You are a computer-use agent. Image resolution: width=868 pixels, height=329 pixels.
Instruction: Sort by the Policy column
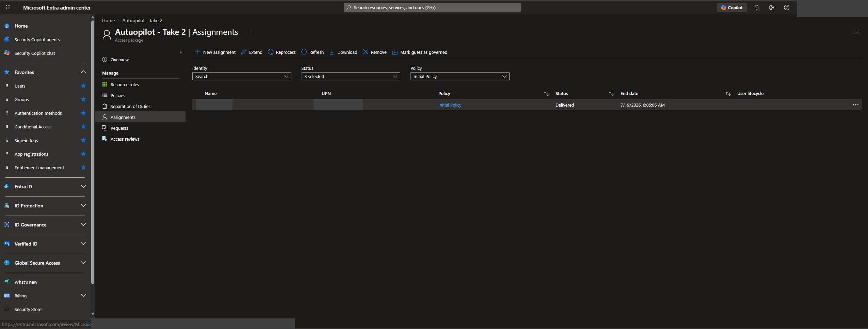click(x=546, y=94)
